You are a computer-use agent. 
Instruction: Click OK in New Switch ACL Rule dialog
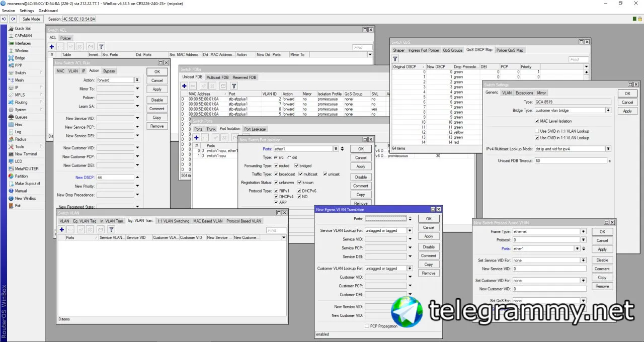(x=157, y=72)
